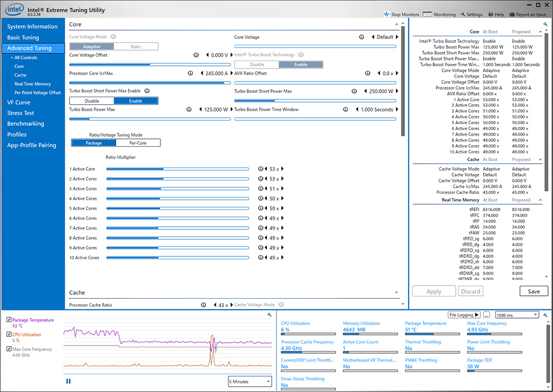Collapse Real Time Memory group in summary

point(540,200)
